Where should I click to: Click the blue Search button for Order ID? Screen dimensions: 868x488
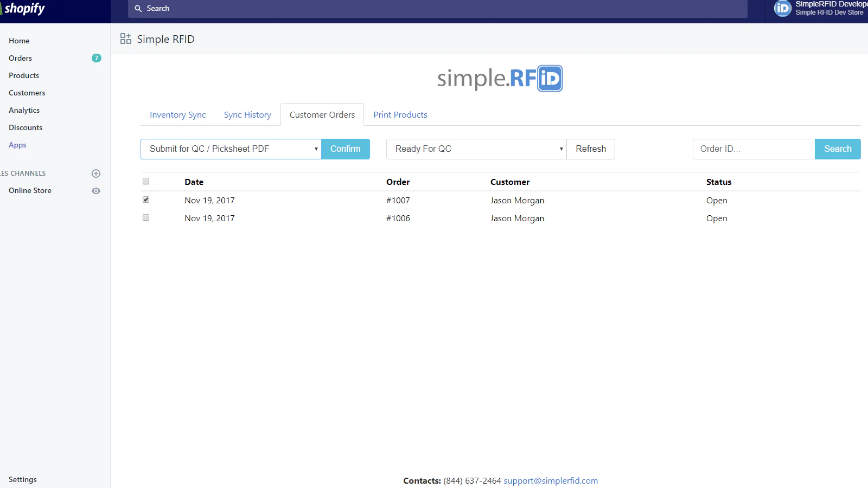click(x=838, y=149)
